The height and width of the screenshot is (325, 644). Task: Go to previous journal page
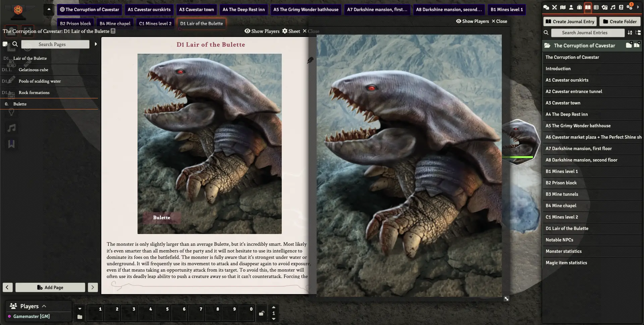(7, 287)
